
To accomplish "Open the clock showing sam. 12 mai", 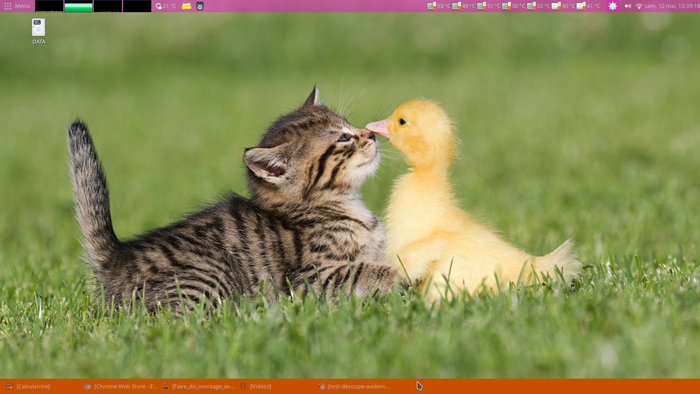I will pyautogui.click(x=672, y=6).
